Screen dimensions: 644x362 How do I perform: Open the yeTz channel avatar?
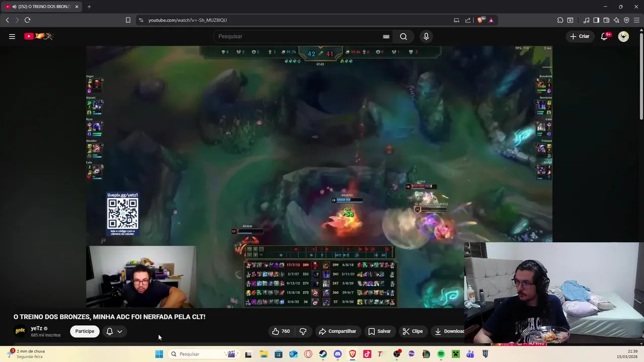[20, 331]
